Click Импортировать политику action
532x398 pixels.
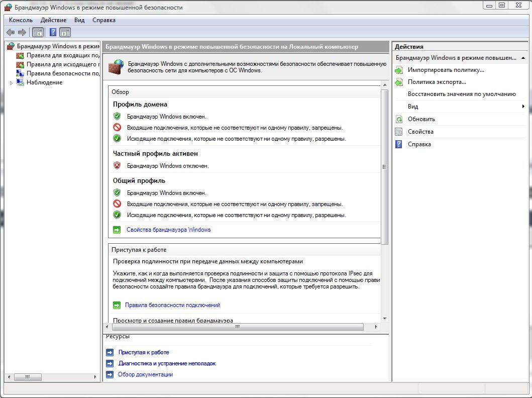(446, 70)
